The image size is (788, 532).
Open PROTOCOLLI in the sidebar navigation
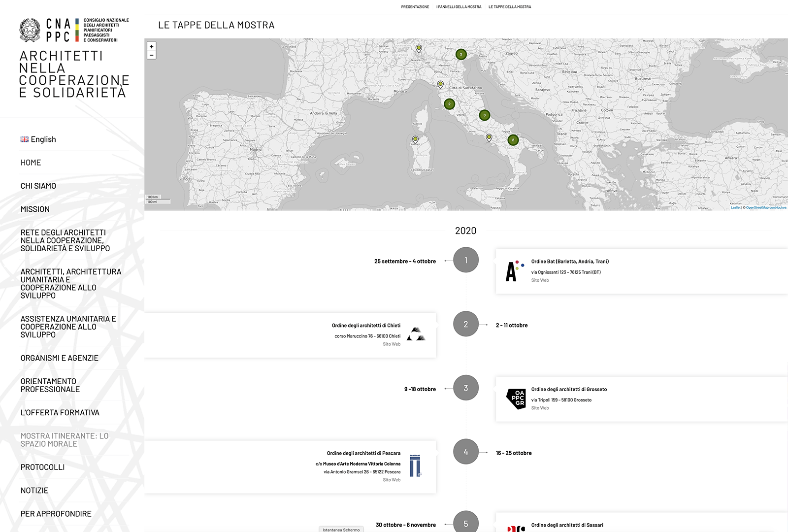click(x=43, y=467)
